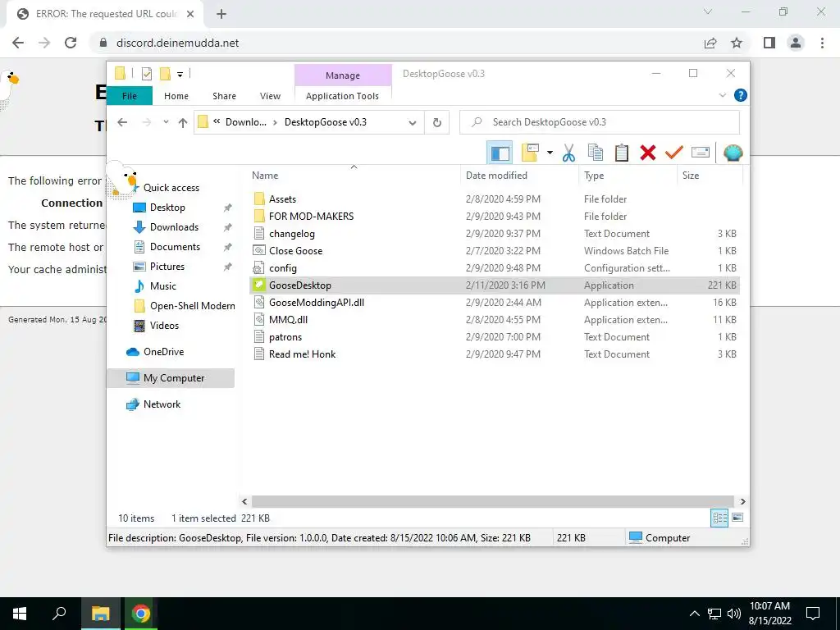The width and height of the screenshot is (840, 630).
Task: Click the Rename toolbar icon
Action: pos(701,153)
